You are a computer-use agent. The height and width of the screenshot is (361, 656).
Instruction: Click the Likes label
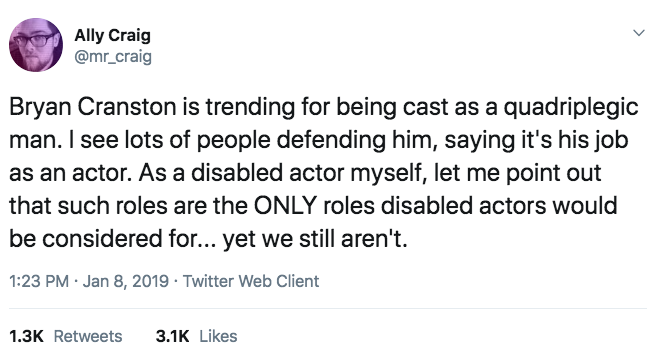pos(218,336)
